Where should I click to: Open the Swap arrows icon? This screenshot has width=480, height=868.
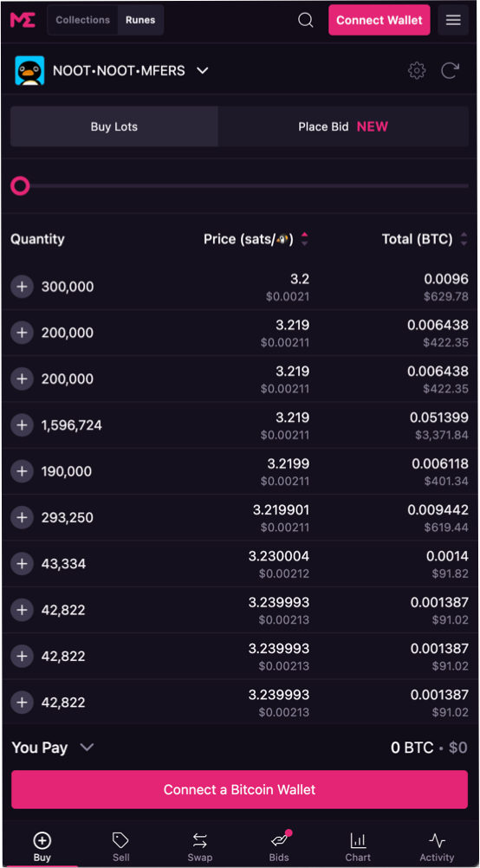(x=200, y=840)
